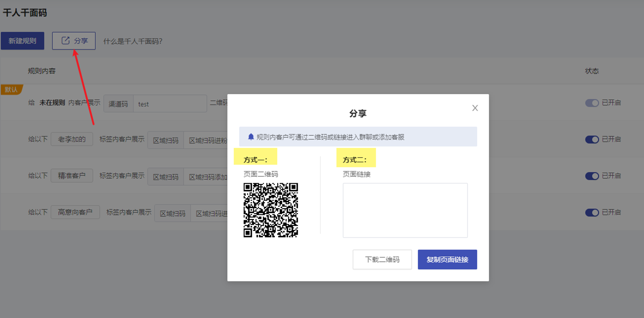Click the share icon next to 分享
Viewport: 644px width, 318px height.
tap(65, 40)
